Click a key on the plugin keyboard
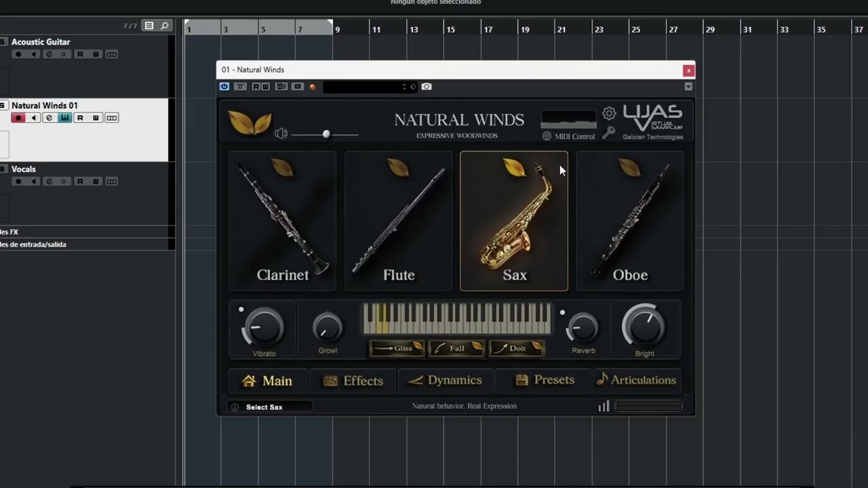868x488 pixels. [457, 319]
